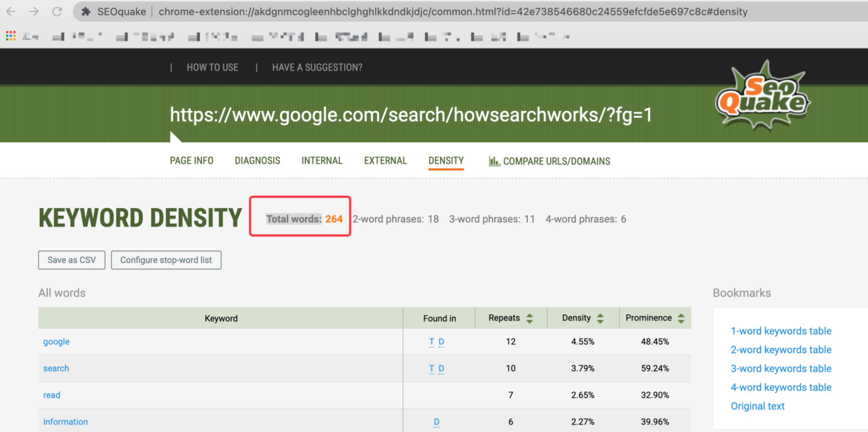Click the Configure stop-word list button
868x432 pixels.
click(166, 259)
